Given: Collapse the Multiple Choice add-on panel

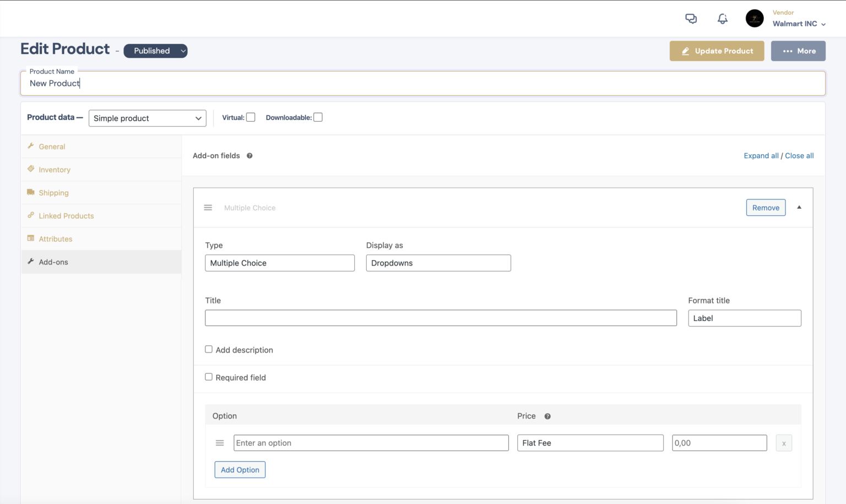Looking at the screenshot, I should (x=799, y=207).
